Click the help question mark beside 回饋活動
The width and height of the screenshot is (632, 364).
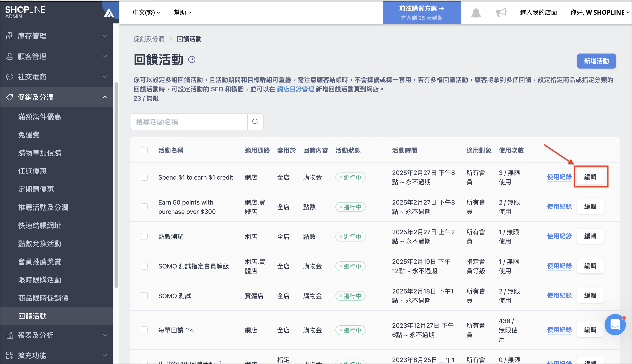(x=192, y=60)
